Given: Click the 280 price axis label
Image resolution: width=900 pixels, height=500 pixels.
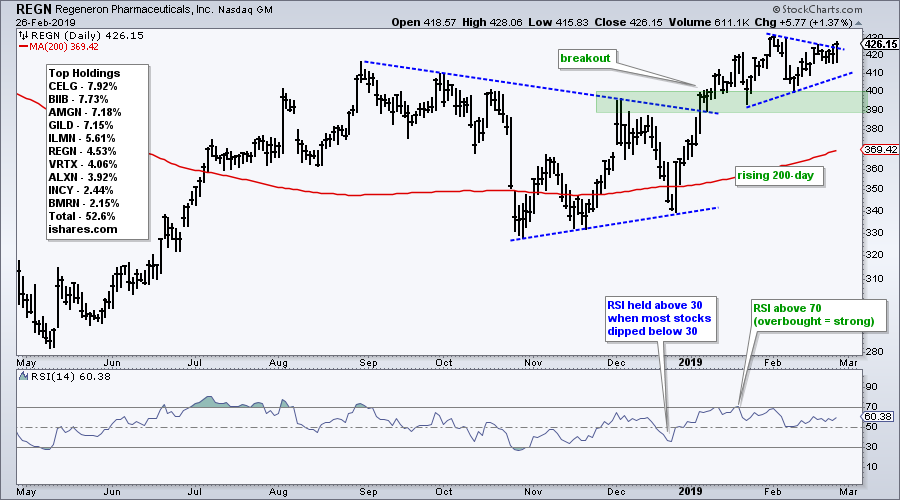Looking at the screenshot, I should pos(876,352).
